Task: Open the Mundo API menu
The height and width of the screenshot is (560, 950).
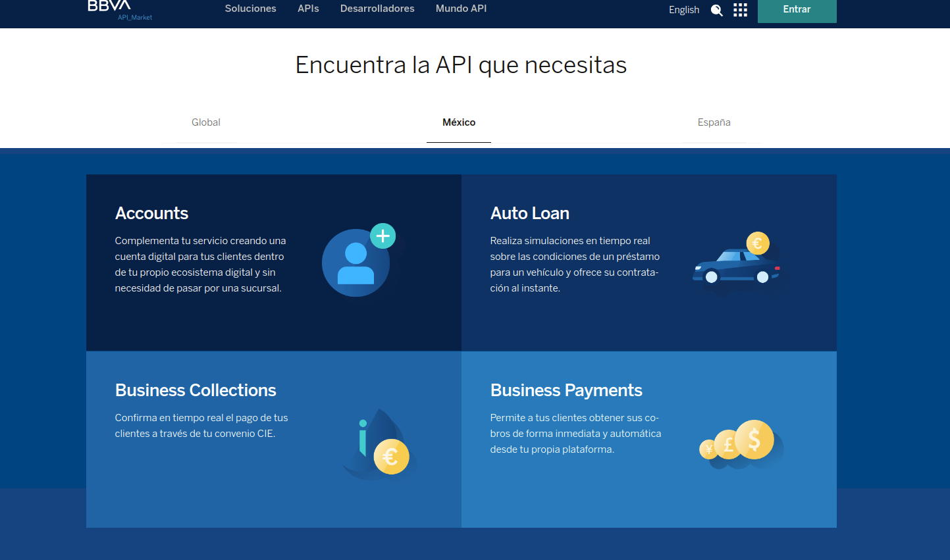Action: (x=461, y=9)
